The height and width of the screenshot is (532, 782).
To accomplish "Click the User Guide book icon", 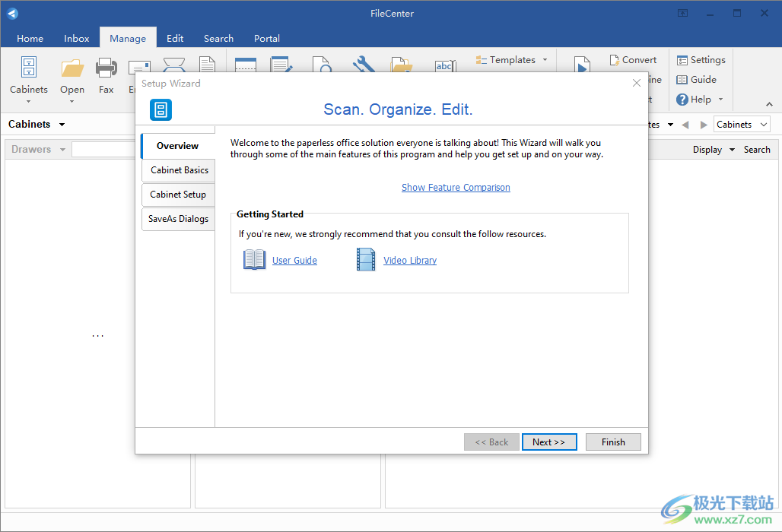I will click(254, 260).
